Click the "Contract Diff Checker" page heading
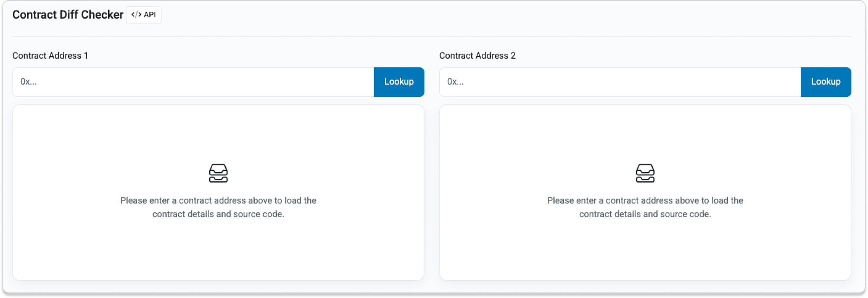 point(68,15)
